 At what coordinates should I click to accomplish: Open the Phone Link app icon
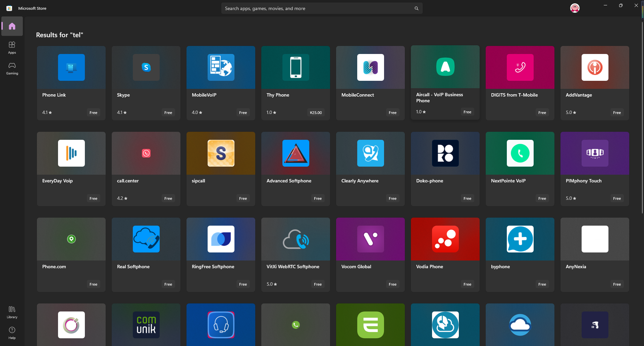pyautogui.click(x=71, y=67)
